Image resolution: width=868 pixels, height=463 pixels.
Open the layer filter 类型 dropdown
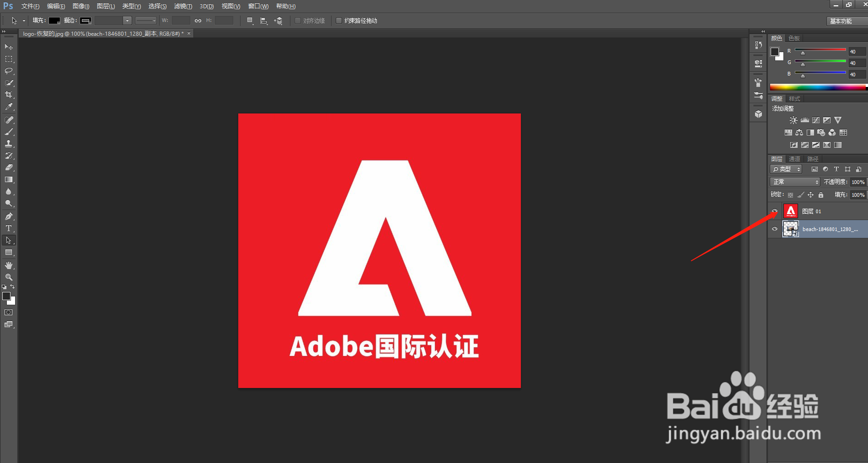786,169
